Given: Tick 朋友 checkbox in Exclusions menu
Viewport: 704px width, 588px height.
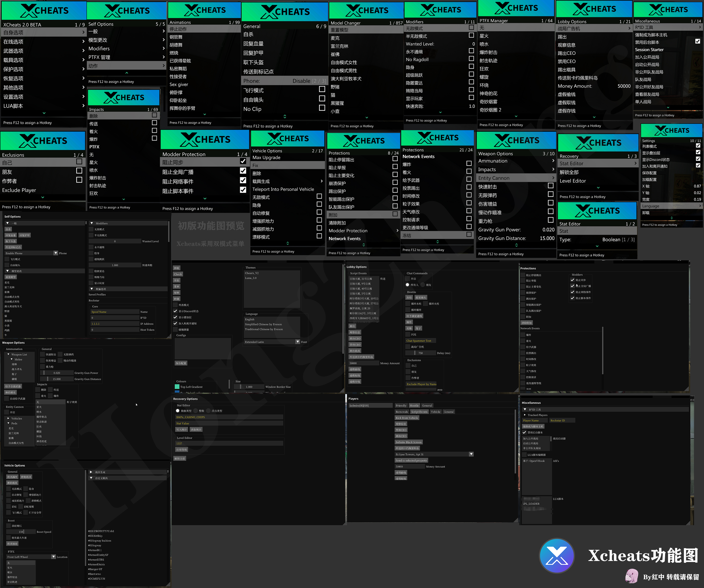Looking at the screenshot, I should pos(79,170).
